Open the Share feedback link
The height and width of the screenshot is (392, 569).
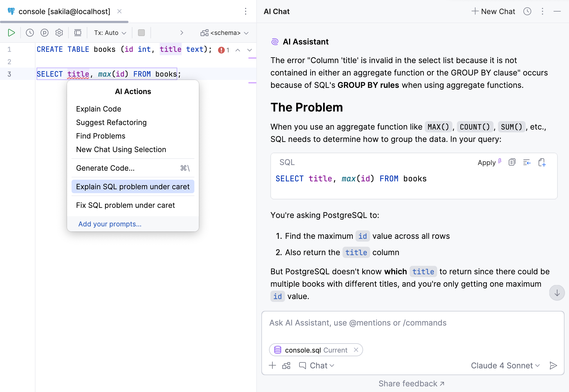point(411,383)
